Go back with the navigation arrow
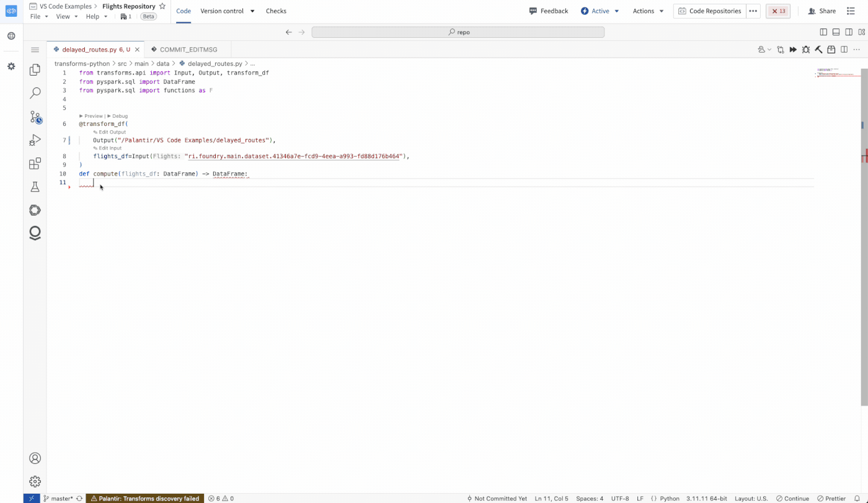Screen dimensions: 868x503 [x=288, y=32]
